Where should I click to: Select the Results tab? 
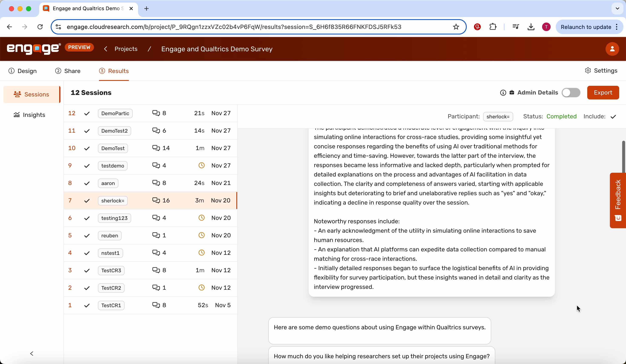pyautogui.click(x=114, y=71)
